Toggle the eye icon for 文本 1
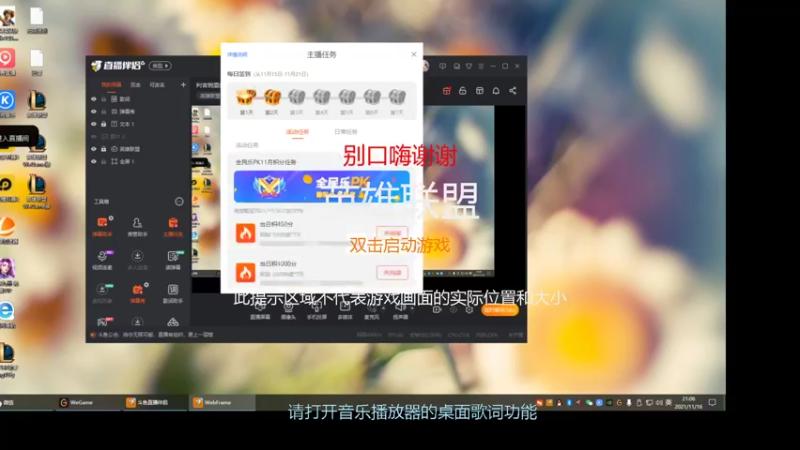 tap(93, 124)
